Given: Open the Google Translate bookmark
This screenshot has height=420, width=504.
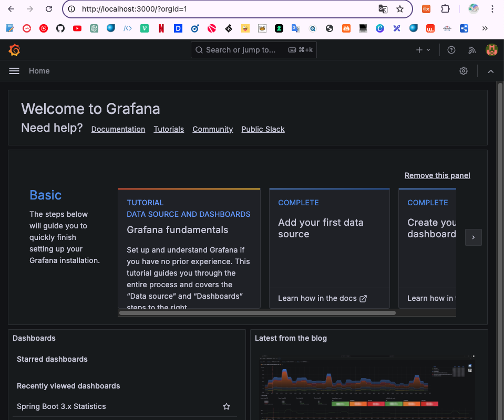Looking at the screenshot, I should tap(296, 28).
